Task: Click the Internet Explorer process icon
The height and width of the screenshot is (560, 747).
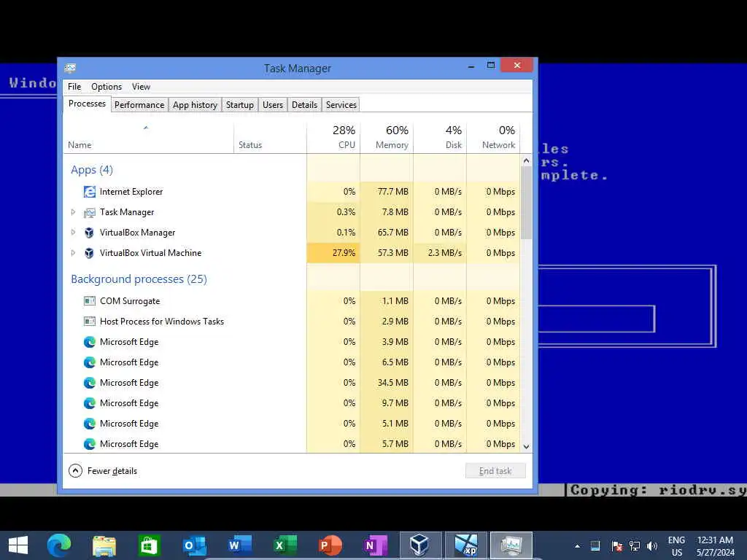Action: [89, 192]
